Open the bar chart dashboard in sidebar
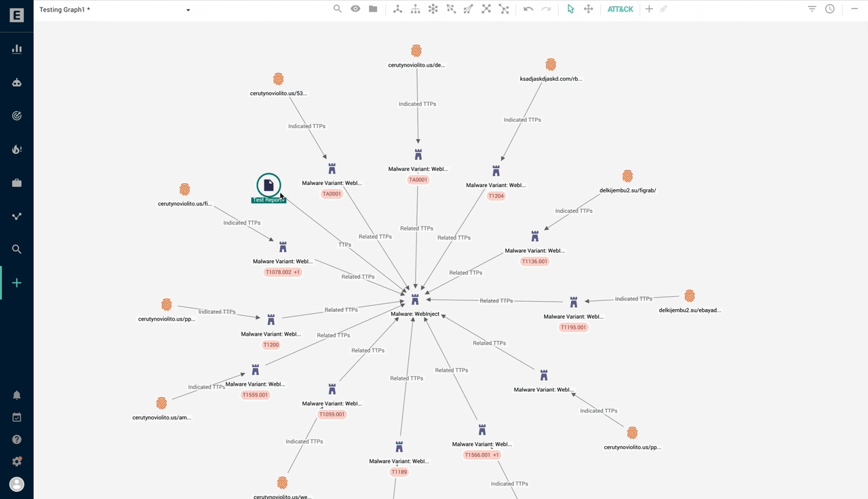 (x=17, y=49)
